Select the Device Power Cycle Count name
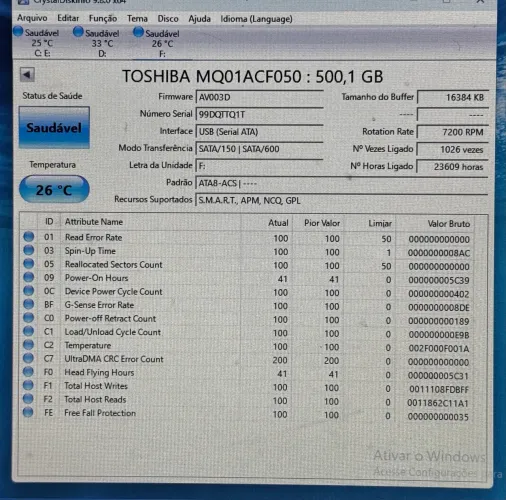506x500 pixels. point(114,292)
